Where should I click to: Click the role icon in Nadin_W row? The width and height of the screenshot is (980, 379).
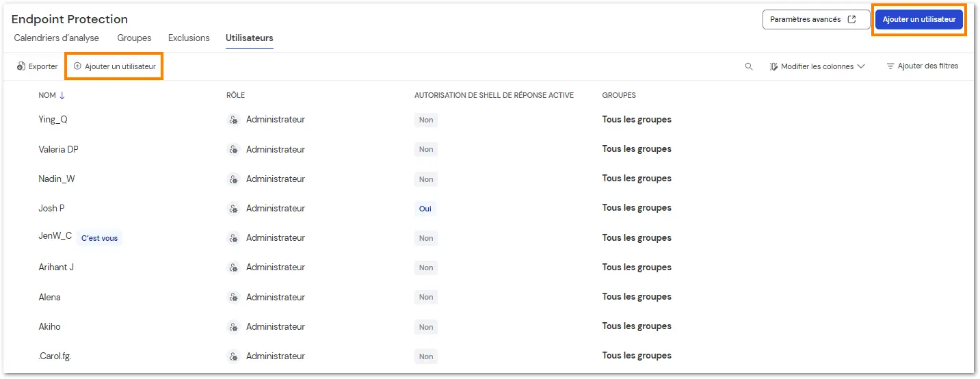tap(233, 179)
